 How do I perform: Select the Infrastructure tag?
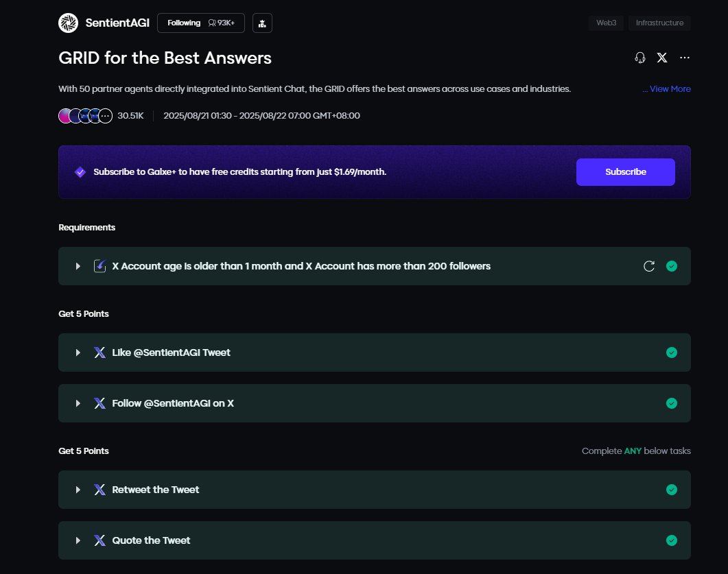(659, 23)
